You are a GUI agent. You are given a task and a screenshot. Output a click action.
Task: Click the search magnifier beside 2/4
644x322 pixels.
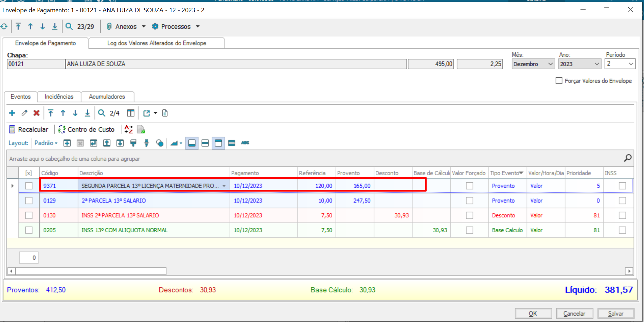(x=102, y=113)
